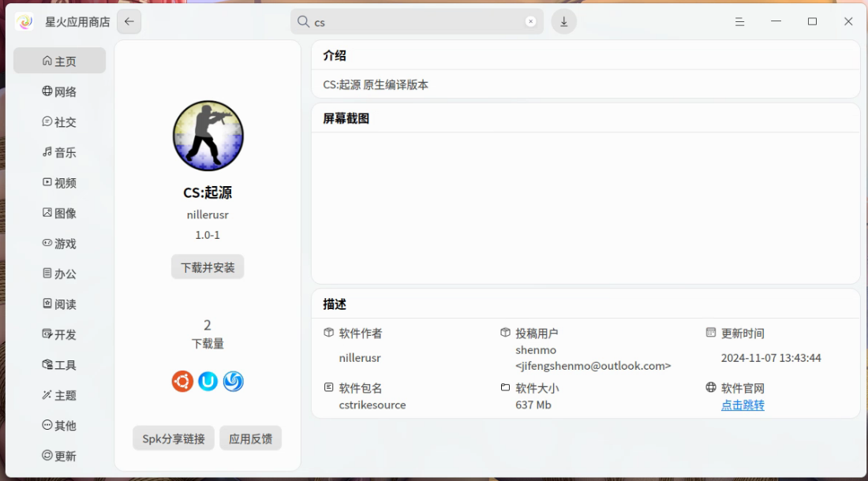Click the 软件大小 folder icon
868x481 pixels.
click(505, 387)
